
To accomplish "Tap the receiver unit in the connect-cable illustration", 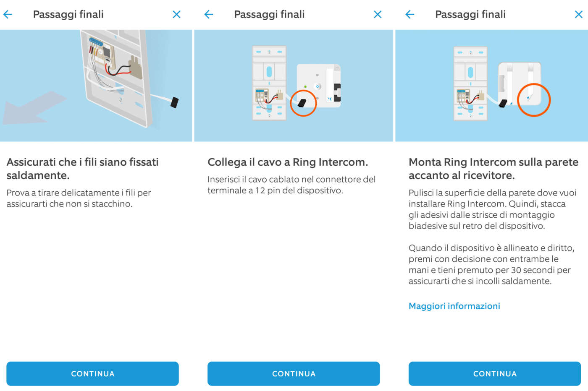I will click(x=269, y=83).
